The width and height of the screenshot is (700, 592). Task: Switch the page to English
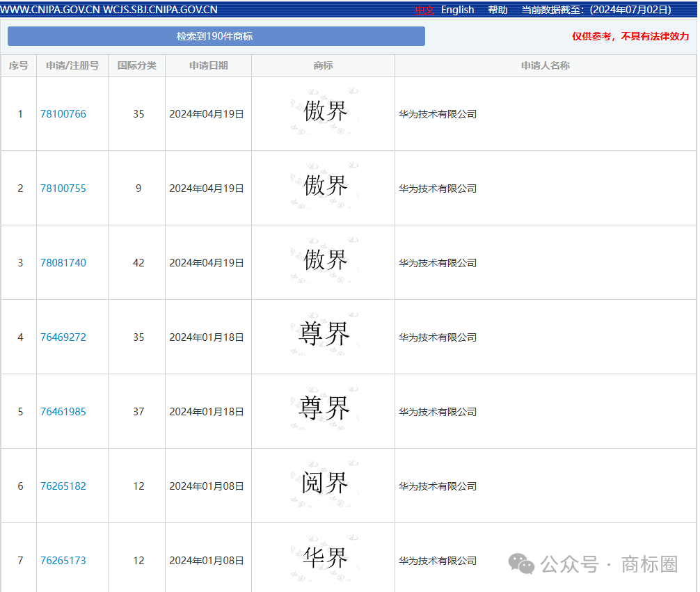pyautogui.click(x=457, y=10)
